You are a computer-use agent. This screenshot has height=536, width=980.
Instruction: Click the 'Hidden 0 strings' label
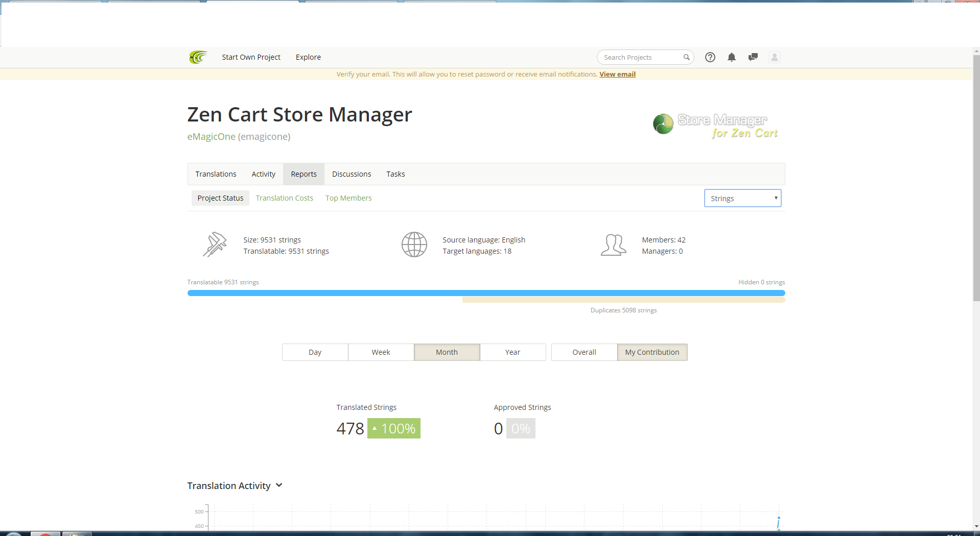[x=761, y=282]
